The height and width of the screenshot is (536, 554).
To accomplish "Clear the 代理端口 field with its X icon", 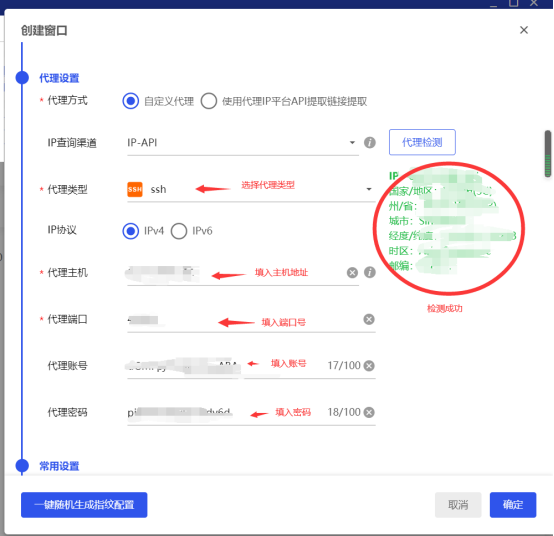I will [369, 319].
